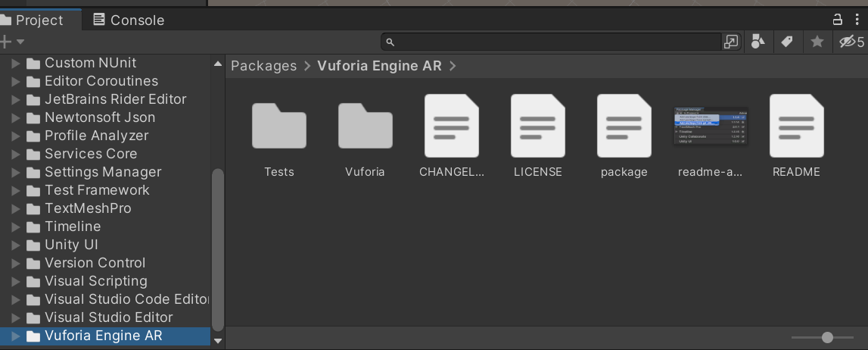Open the Favorites star filter

[817, 42]
